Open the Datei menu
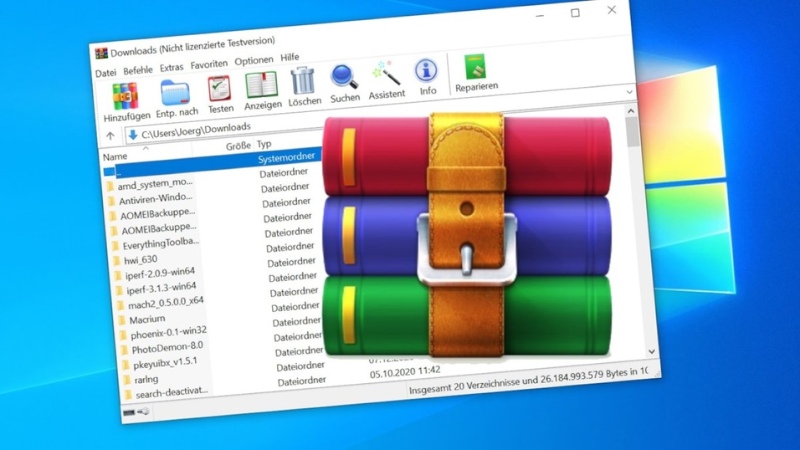Screen dimensions: 800x450 tap(105, 73)
